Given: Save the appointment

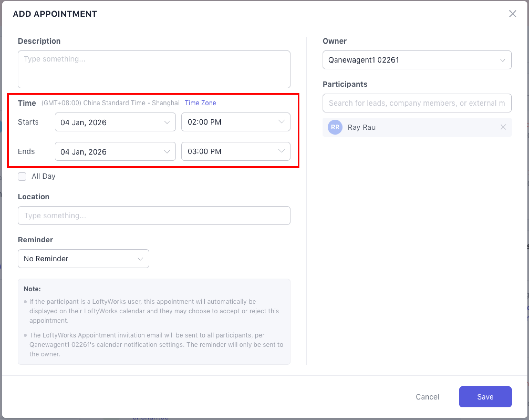Looking at the screenshot, I should (x=485, y=397).
